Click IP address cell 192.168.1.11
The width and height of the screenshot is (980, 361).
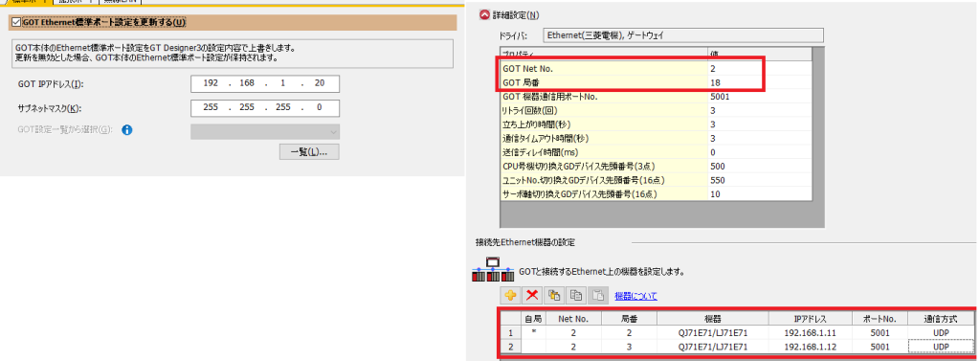(x=811, y=332)
